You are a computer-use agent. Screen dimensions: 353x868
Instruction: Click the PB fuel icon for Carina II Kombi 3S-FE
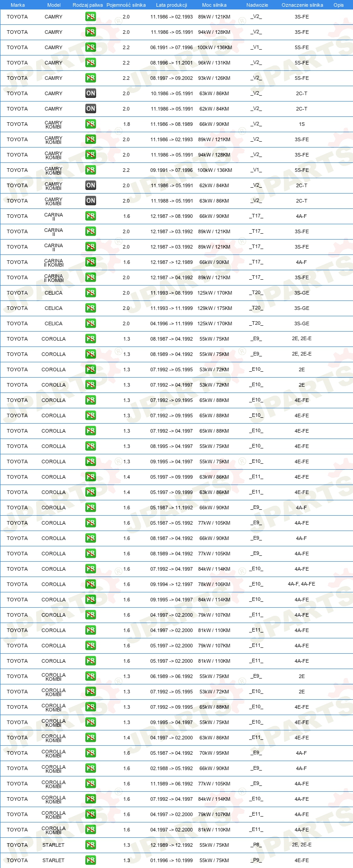pyautogui.click(x=91, y=277)
